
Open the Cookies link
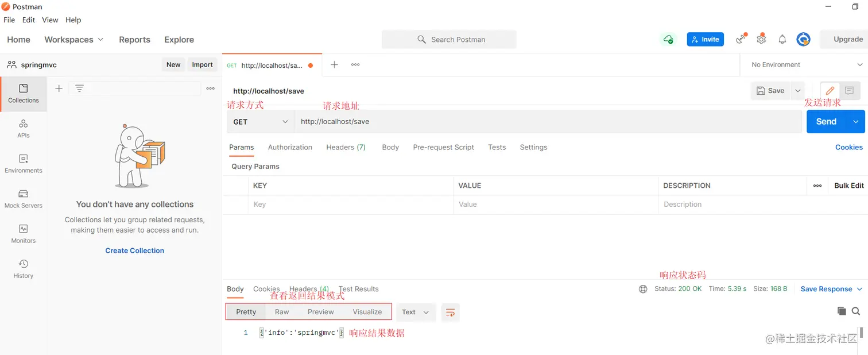click(848, 147)
